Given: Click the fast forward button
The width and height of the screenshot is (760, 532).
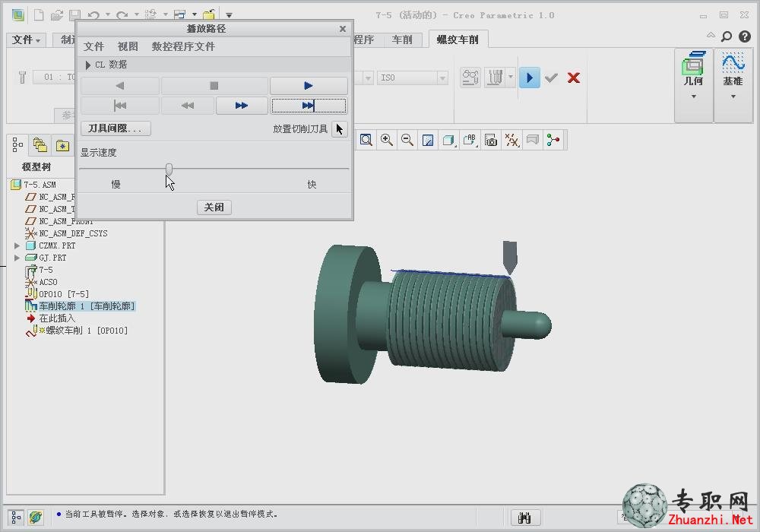Looking at the screenshot, I should (242, 106).
